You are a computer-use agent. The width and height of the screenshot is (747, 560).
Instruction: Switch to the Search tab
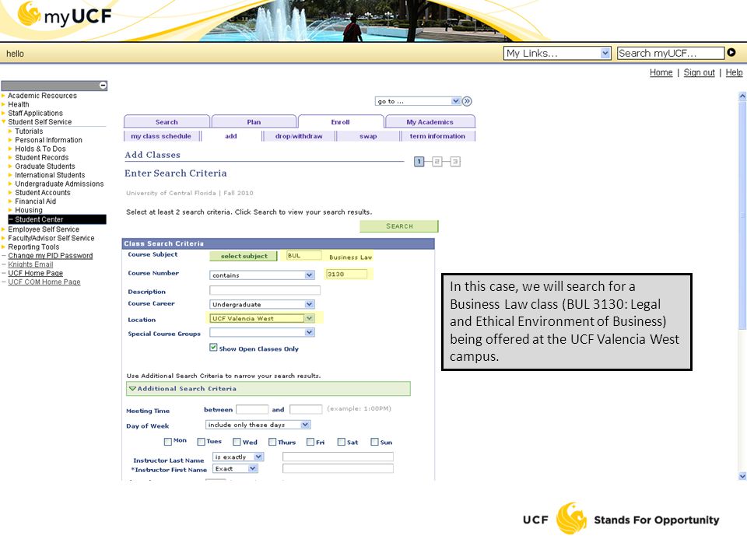pyautogui.click(x=167, y=122)
